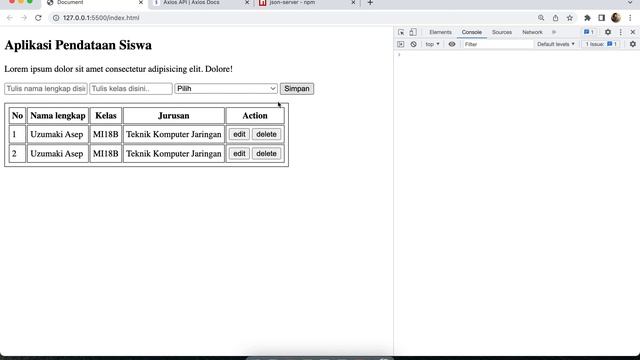The height and width of the screenshot is (360, 640).
Task: Click the address bar URL
Action: tap(101, 18)
